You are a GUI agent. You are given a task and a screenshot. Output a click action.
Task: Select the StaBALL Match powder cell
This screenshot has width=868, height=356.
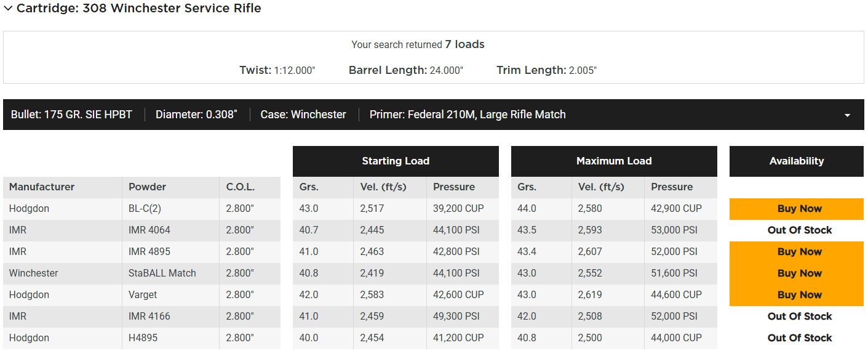coord(162,273)
